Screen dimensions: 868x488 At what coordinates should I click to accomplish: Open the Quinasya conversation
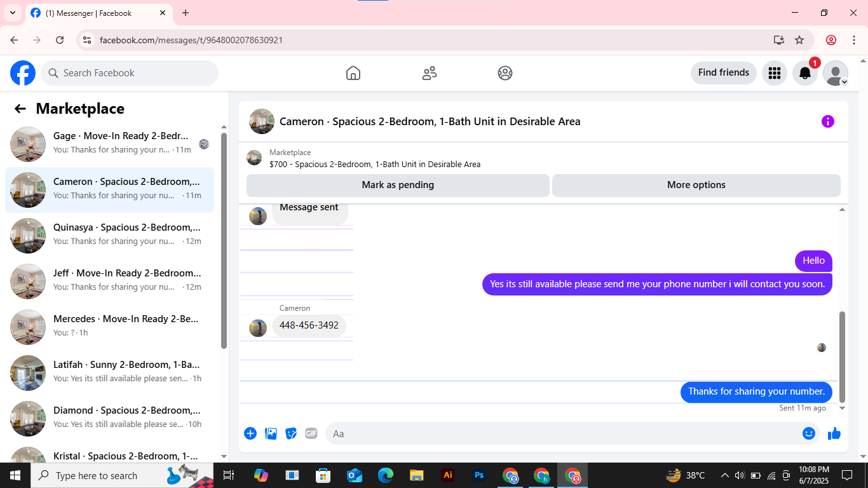click(x=109, y=236)
